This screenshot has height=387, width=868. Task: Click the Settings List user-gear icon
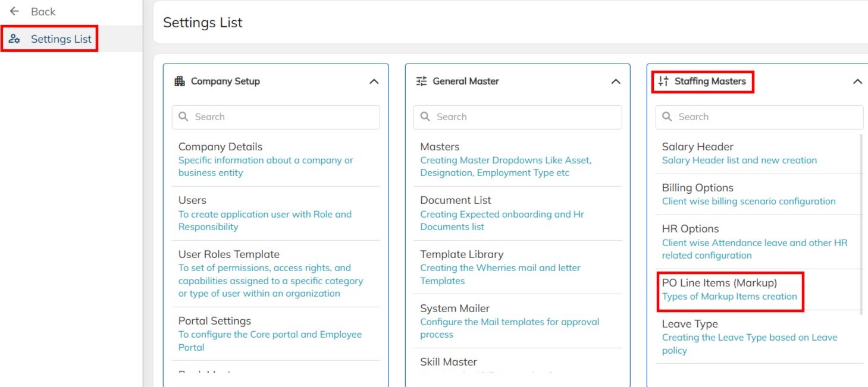[14, 39]
